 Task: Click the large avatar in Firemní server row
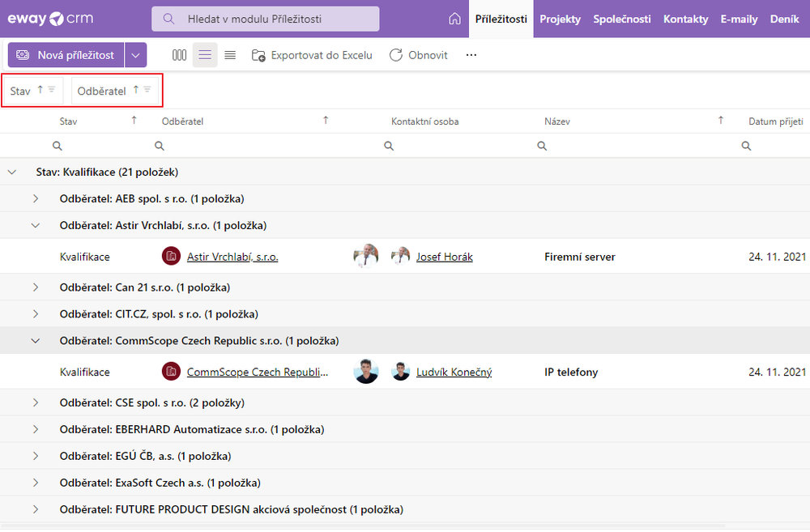(x=366, y=256)
